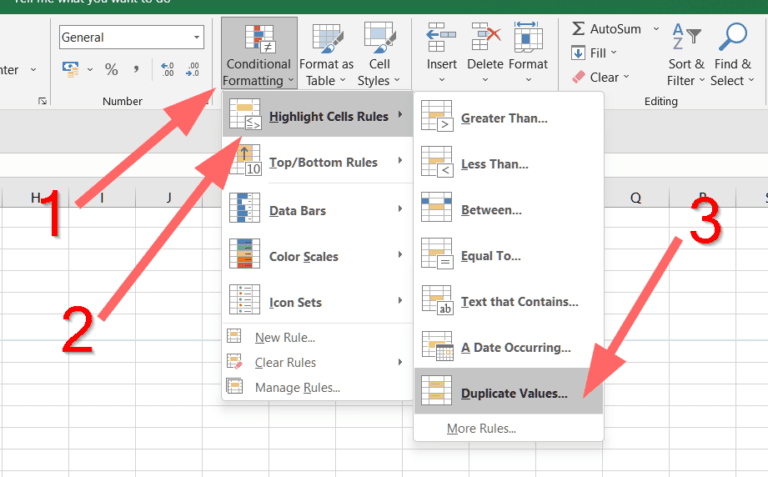This screenshot has height=477, width=768.
Task: Open Cell Styles gallery
Action: [379, 53]
